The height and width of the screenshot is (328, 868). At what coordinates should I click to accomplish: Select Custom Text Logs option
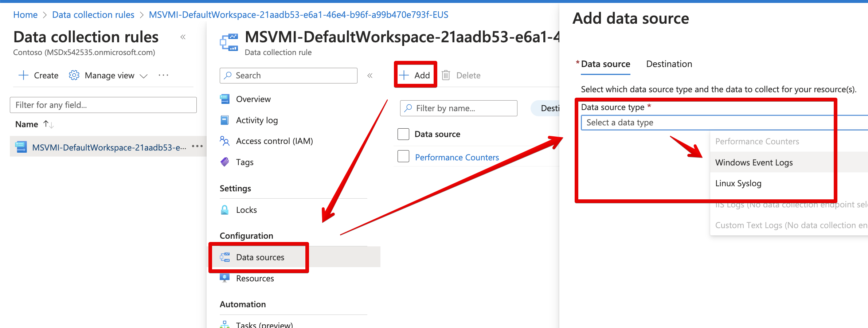789,225
